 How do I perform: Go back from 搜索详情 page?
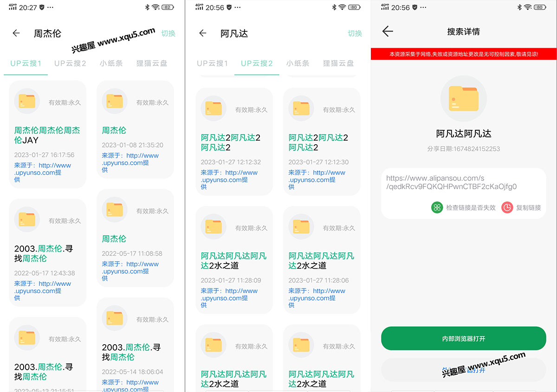[388, 32]
